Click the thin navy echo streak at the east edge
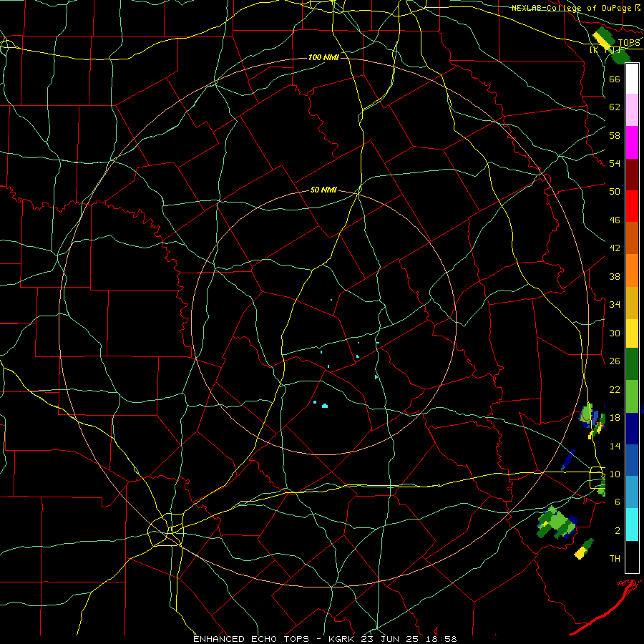Screen dimensions: 644x644 click(x=568, y=460)
